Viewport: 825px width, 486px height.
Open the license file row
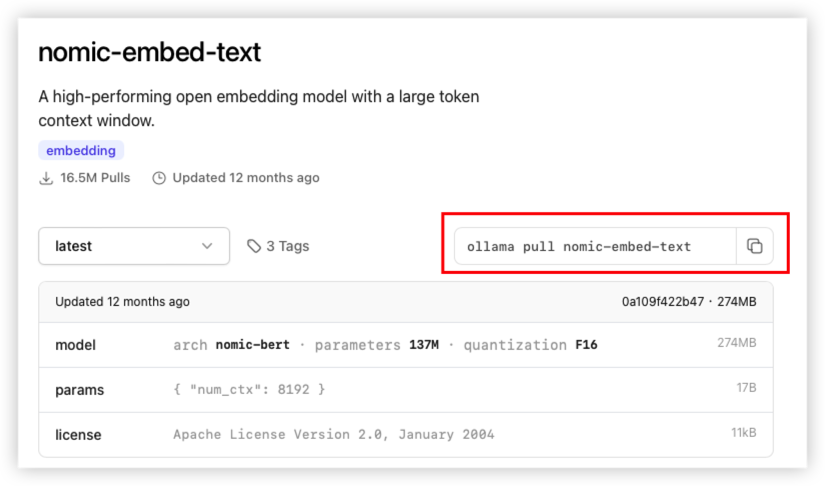(78, 435)
